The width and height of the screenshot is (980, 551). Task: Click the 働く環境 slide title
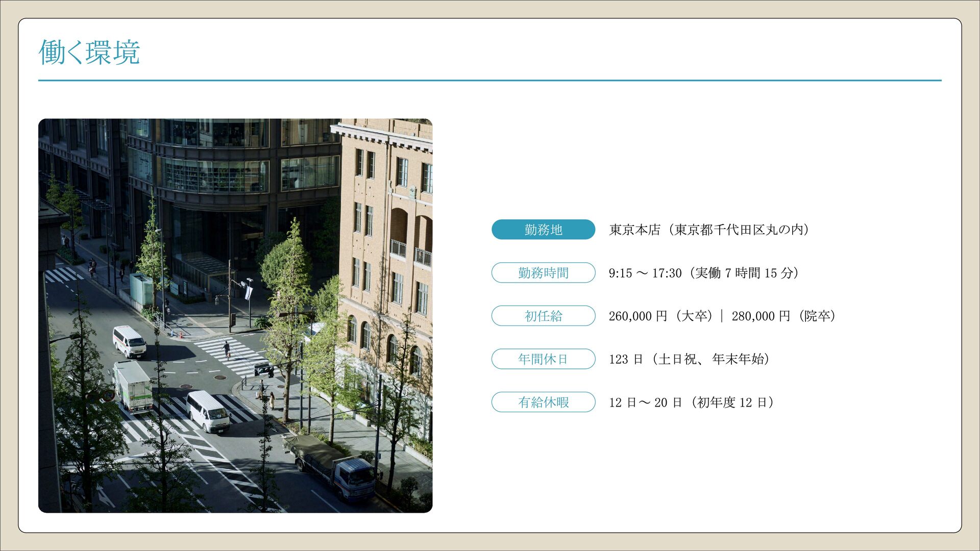tap(89, 52)
